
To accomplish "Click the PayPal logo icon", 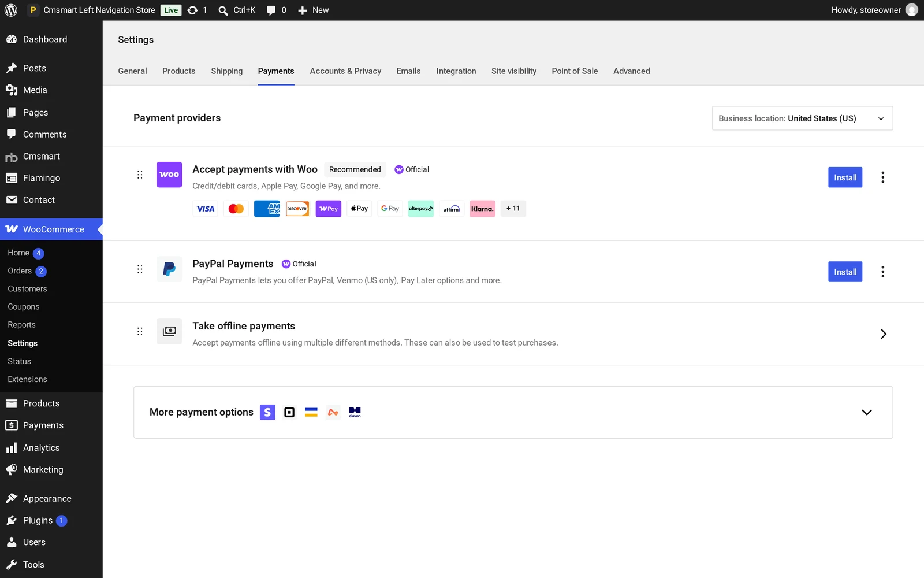I will (x=169, y=269).
